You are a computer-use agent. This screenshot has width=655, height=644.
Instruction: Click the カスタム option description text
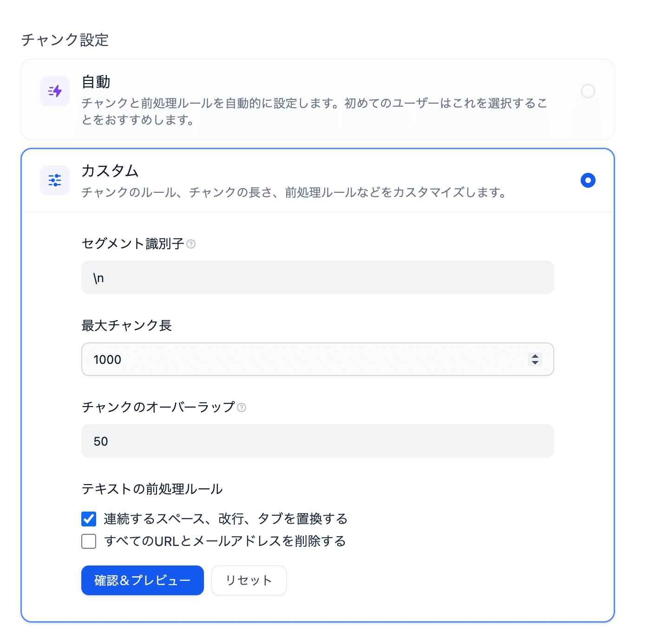pos(294,192)
